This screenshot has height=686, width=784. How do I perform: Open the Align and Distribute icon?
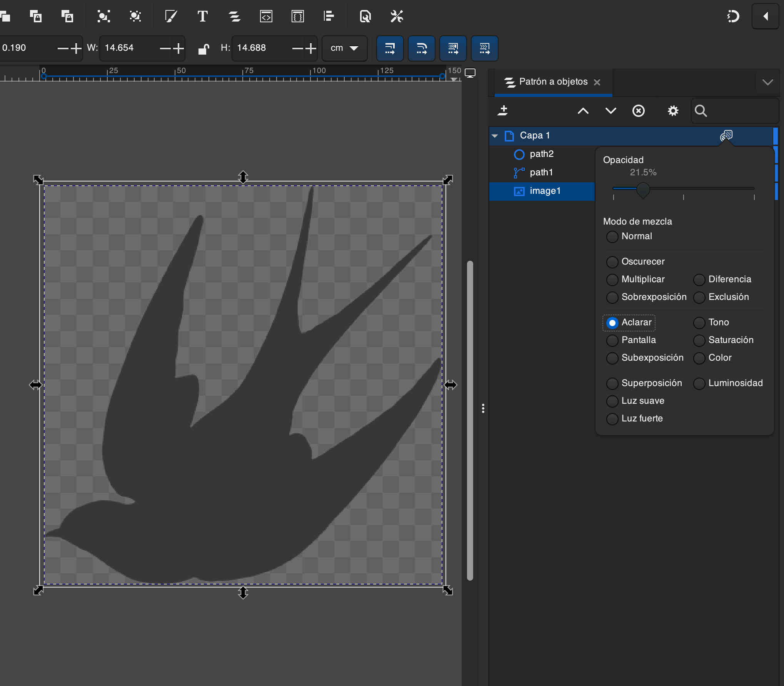point(329,16)
